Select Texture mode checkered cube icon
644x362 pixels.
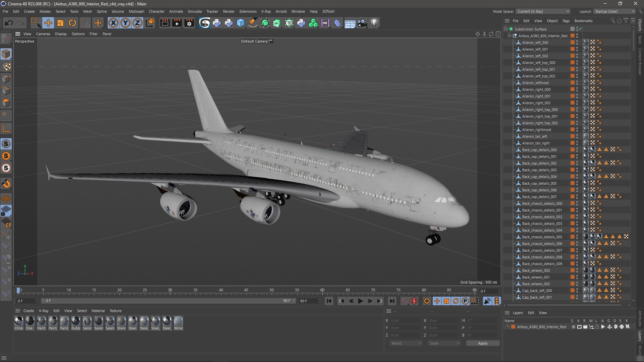[x=6, y=66]
